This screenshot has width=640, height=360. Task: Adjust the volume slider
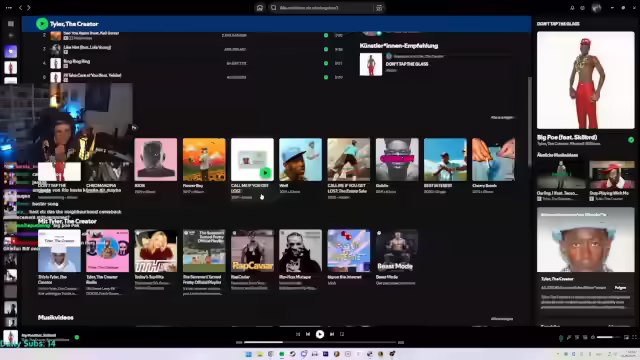(x=608, y=337)
